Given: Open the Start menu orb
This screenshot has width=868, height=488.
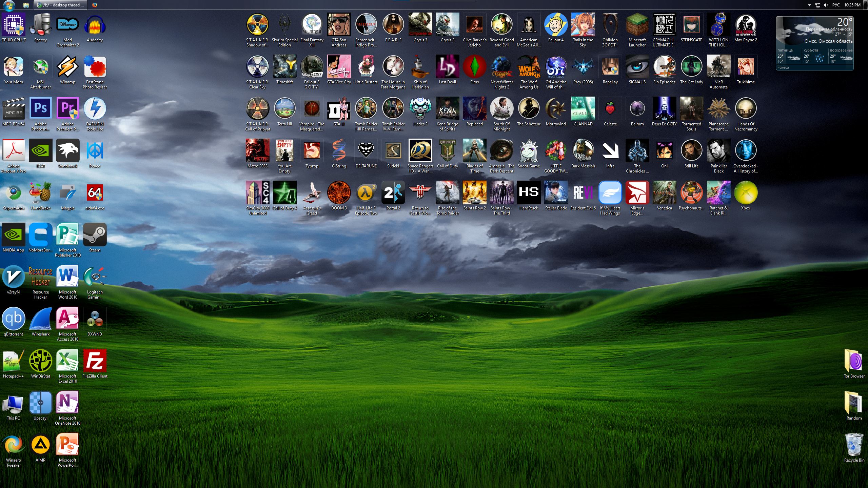Looking at the screenshot, I should (x=9, y=5).
